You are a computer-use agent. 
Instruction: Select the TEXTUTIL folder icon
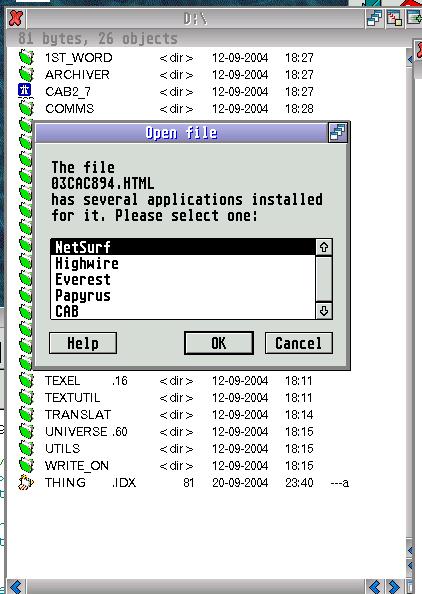[26, 397]
